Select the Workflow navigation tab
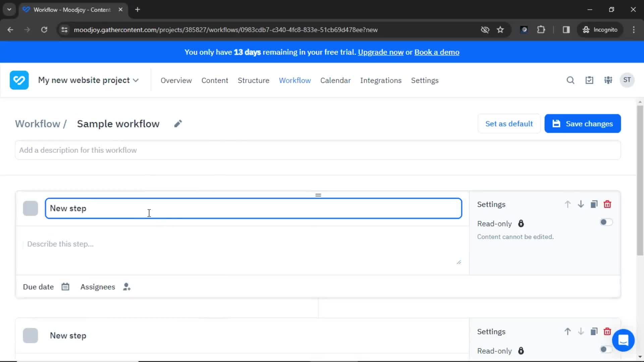 click(x=295, y=80)
